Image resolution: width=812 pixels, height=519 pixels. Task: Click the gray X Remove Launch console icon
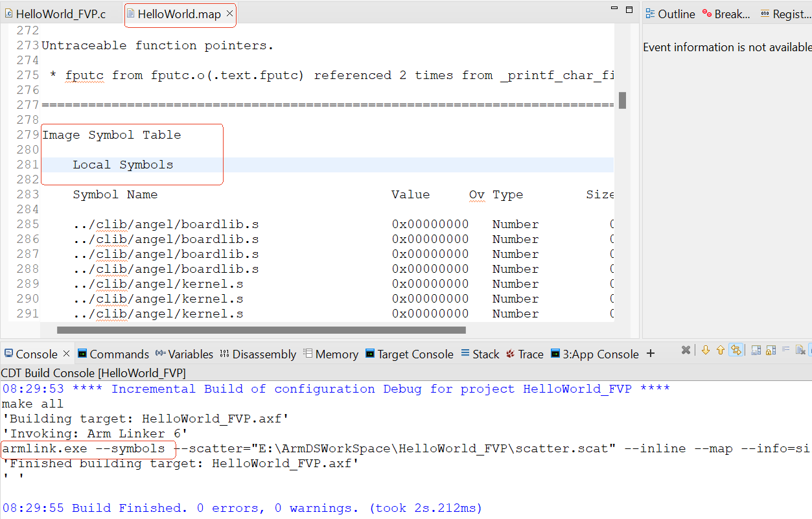(x=686, y=351)
